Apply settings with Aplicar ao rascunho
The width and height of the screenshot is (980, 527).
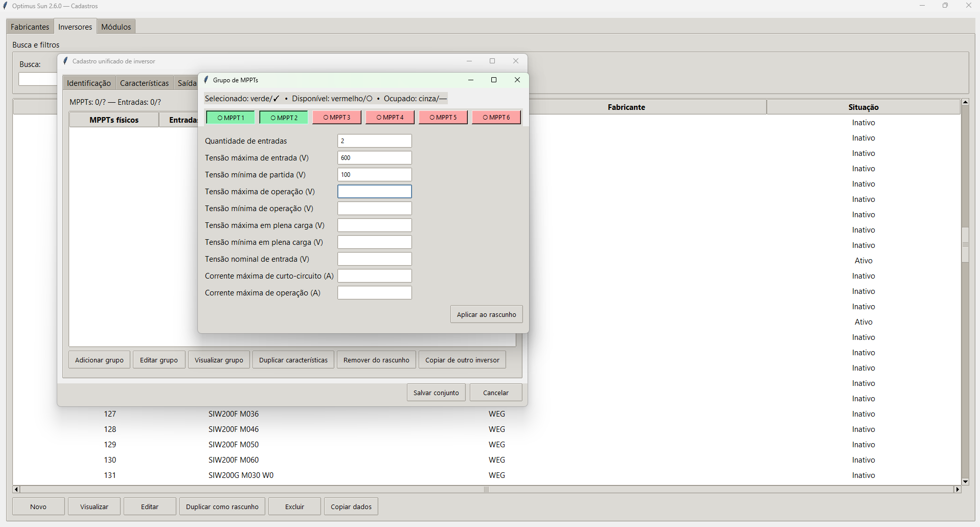tap(487, 314)
